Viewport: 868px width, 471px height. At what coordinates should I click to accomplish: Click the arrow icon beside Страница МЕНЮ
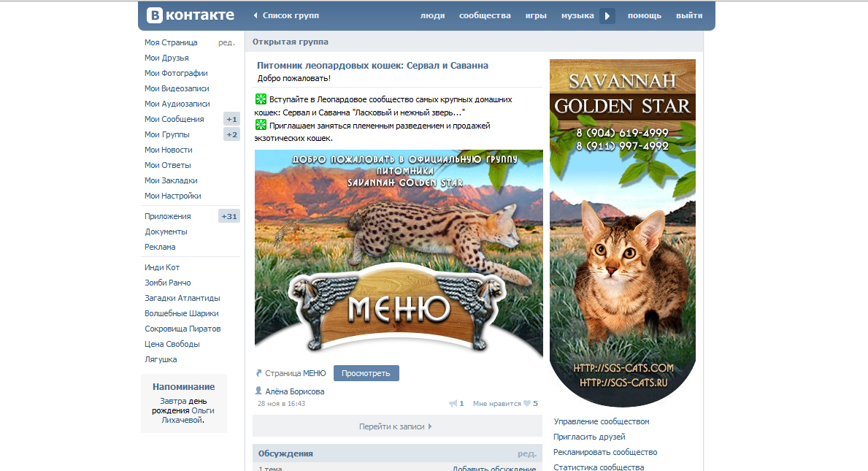(x=258, y=373)
